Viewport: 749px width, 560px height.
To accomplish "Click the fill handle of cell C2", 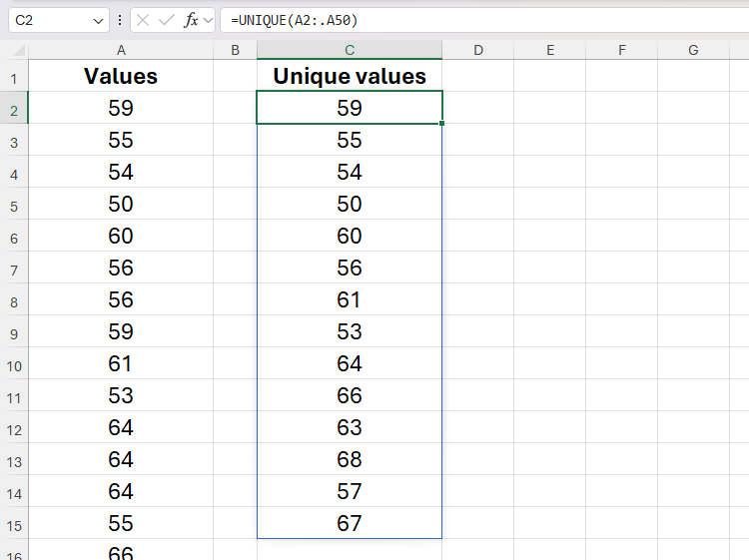I will pyautogui.click(x=441, y=124).
